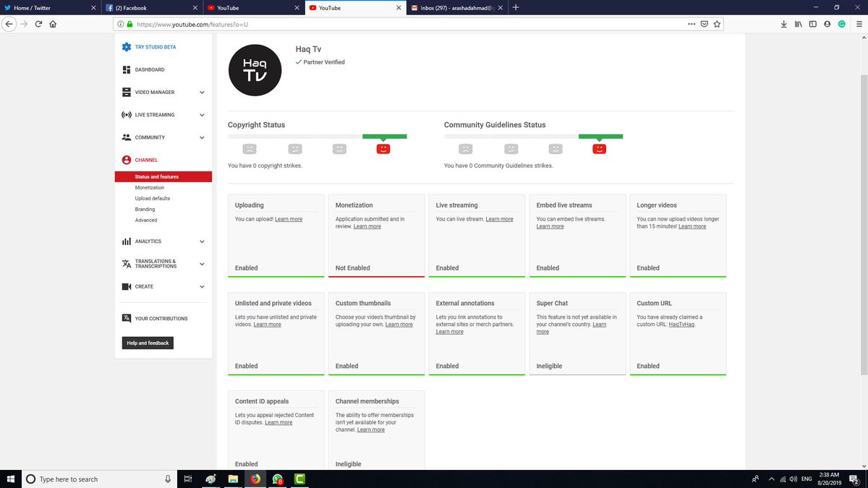Viewport: 868px width, 488px height.
Task: Open the Firefox Library icon
Action: pyautogui.click(x=799, y=23)
